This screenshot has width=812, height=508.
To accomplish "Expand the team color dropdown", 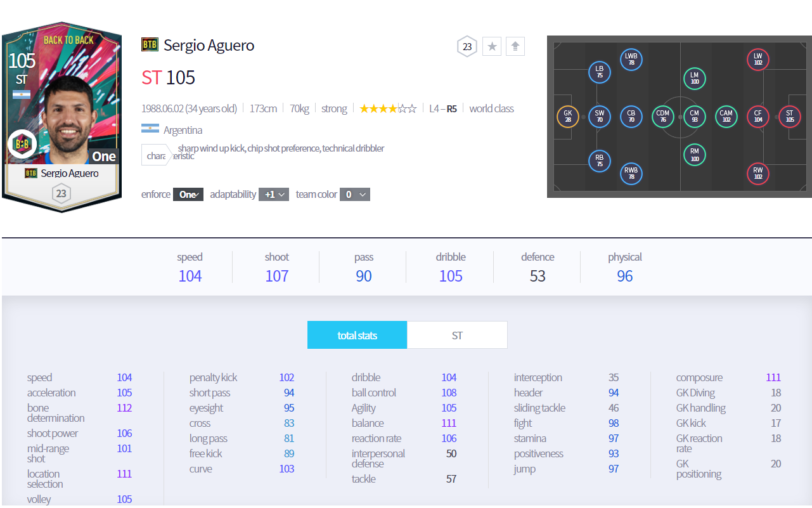I will tap(355, 195).
